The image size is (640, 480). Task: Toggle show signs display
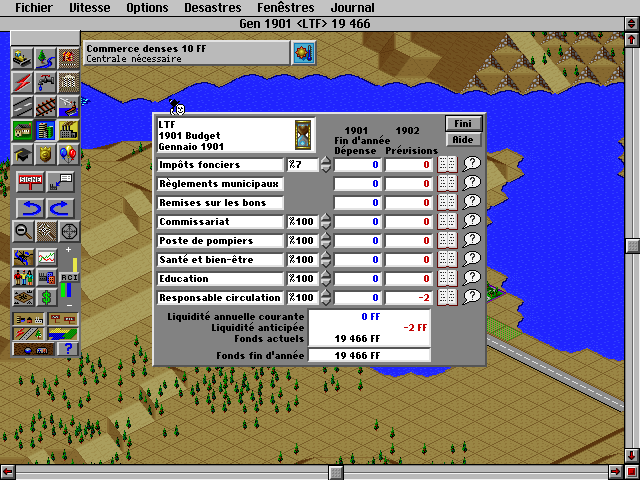(62, 319)
